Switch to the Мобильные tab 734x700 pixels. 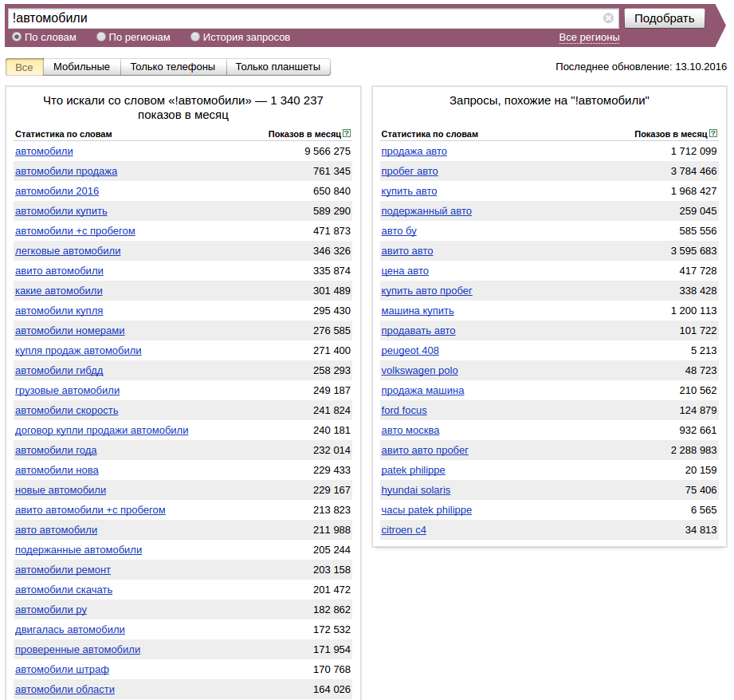(82, 67)
